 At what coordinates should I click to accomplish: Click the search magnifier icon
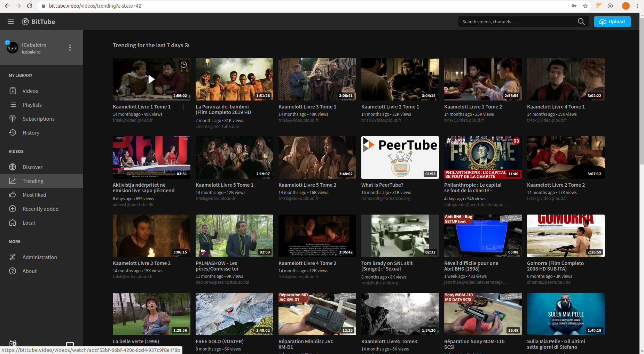click(x=581, y=22)
